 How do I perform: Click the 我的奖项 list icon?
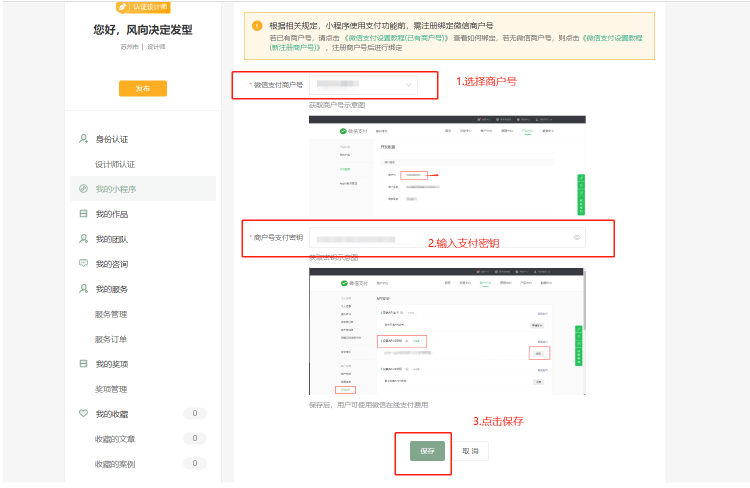84,364
